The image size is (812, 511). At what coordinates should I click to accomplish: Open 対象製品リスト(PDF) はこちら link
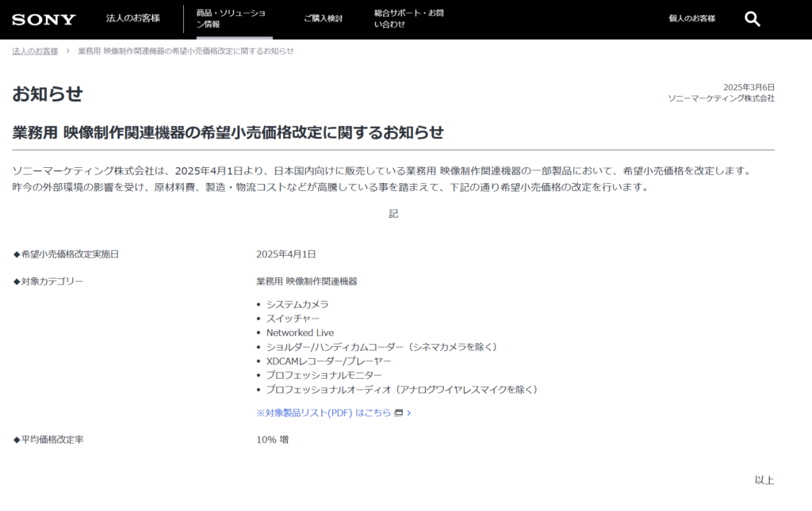pyautogui.click(x=324, y=413)
